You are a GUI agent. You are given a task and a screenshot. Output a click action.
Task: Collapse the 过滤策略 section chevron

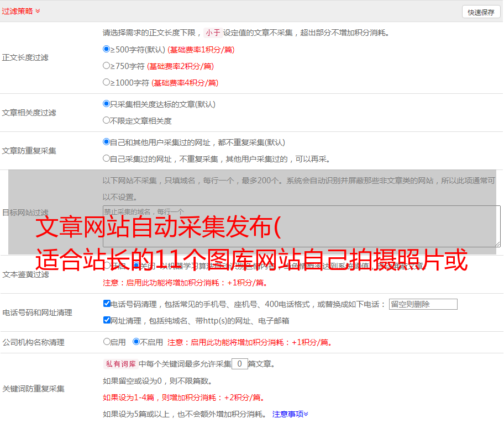tap(38, 11)
